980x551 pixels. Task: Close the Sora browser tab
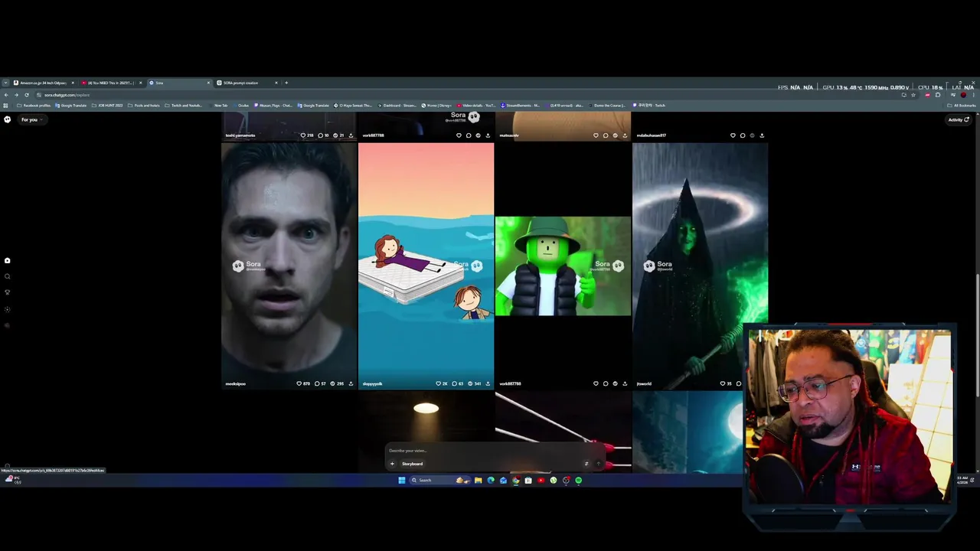(207, 83)
